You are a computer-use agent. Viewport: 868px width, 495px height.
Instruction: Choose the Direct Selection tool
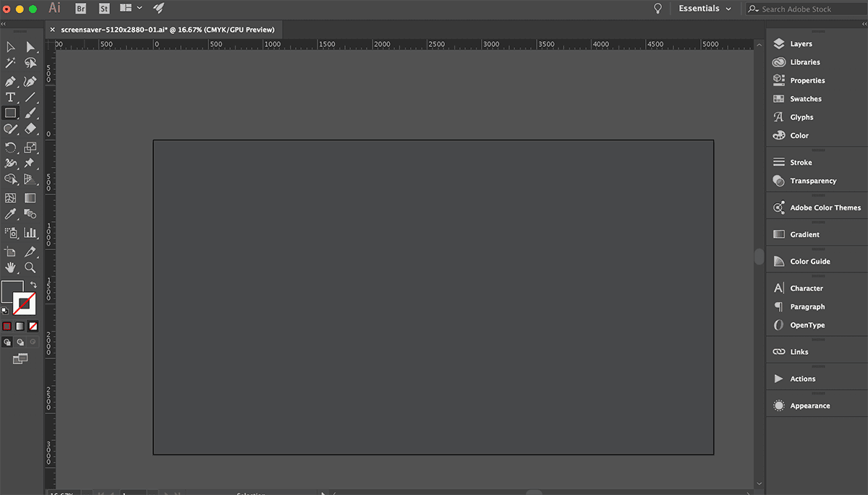[x=30, y=47]
